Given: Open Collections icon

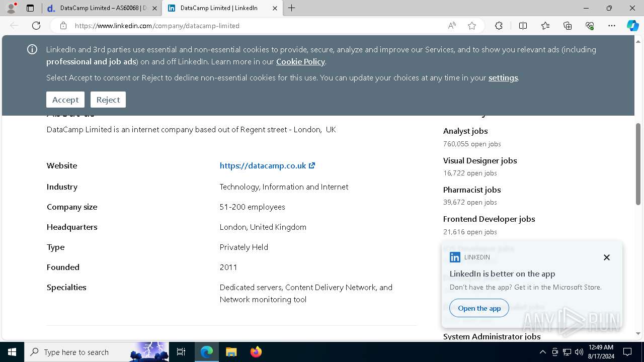Looking at the screenshot, I should pyautogui.click(x=568, y=26).
